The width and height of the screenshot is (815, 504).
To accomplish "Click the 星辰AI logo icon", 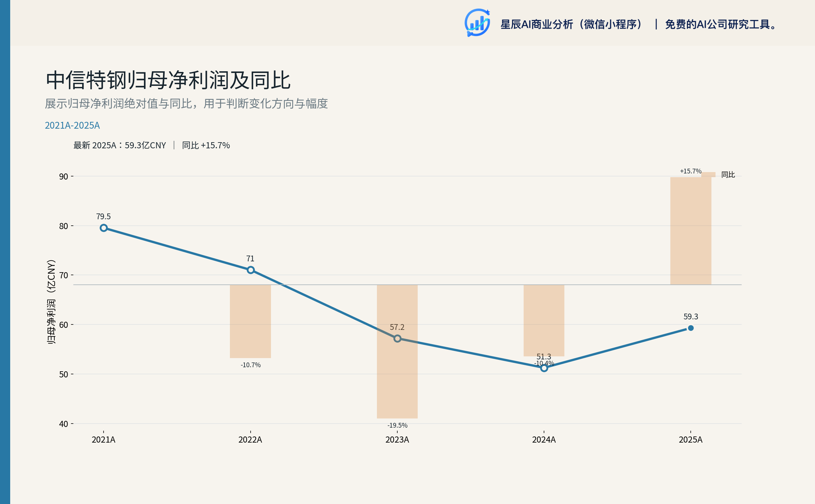I will click(477, 23).
